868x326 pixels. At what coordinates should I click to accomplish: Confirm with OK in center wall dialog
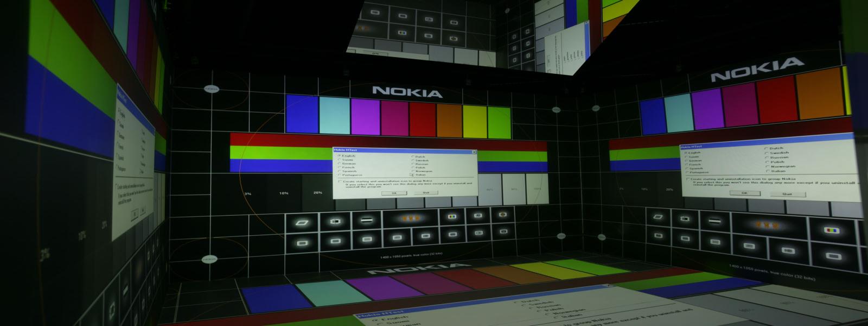[394, 192]
